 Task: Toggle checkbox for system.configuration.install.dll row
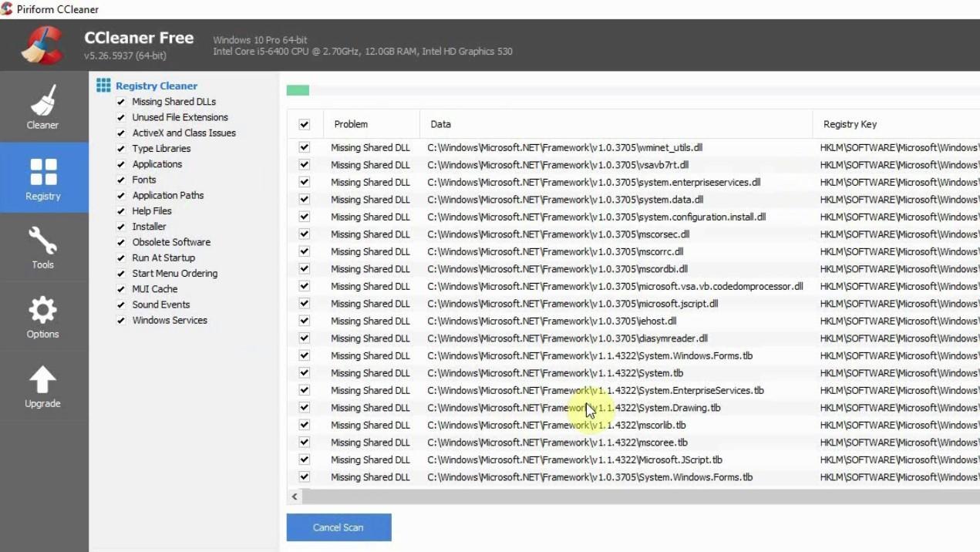click(304, 217)
